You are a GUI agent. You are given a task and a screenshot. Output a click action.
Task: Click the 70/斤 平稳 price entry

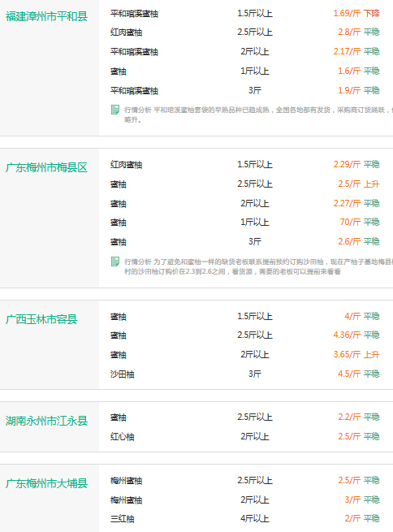pyautogui.click(x=360, y=222)
